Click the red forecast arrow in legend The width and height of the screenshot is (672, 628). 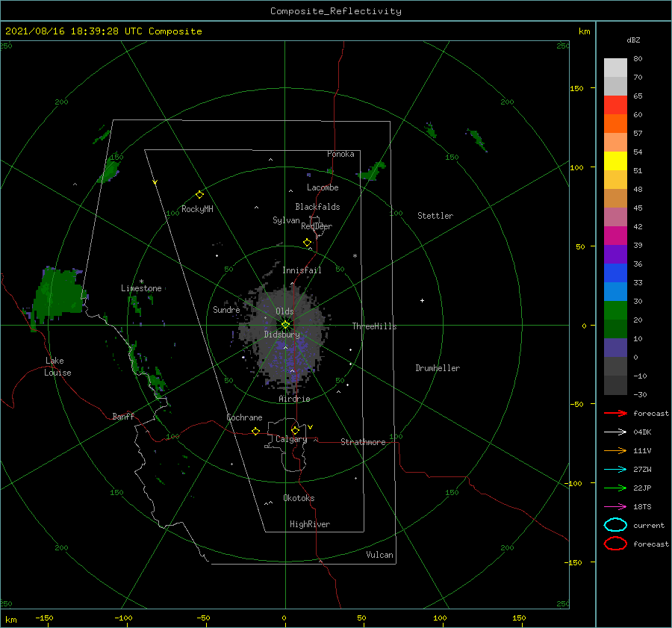coord(615,413)
